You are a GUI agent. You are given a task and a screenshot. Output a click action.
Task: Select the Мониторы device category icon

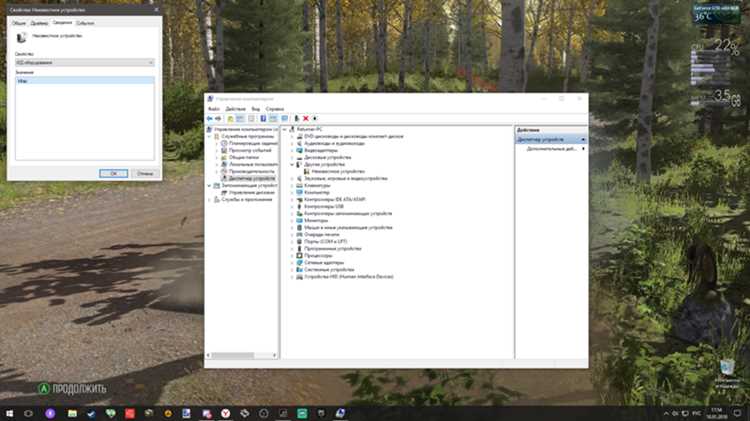[299, 221]
